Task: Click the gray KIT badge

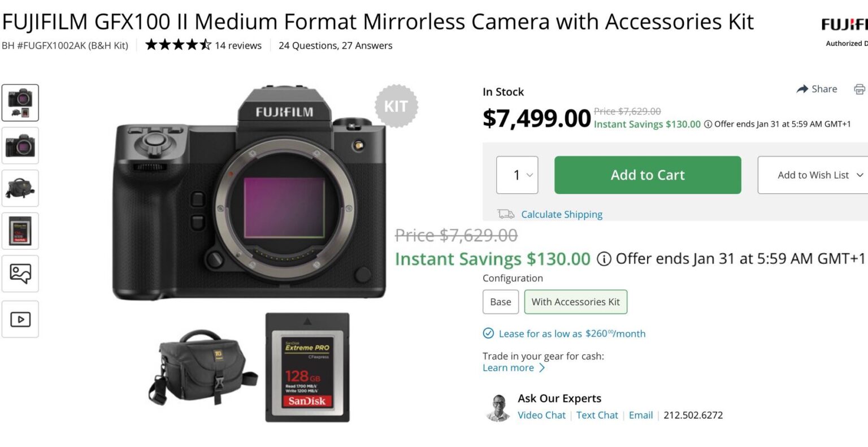Action: click(x=396, y=106)
